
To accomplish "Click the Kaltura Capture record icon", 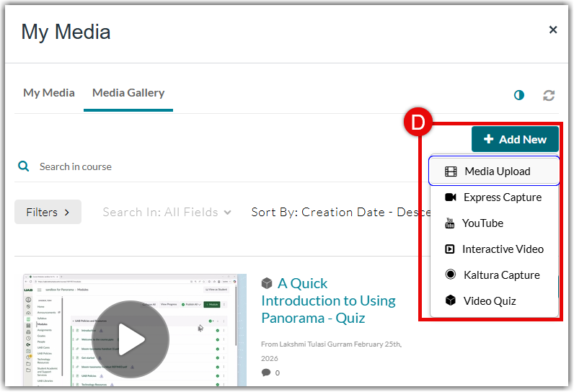I will 450,275.
